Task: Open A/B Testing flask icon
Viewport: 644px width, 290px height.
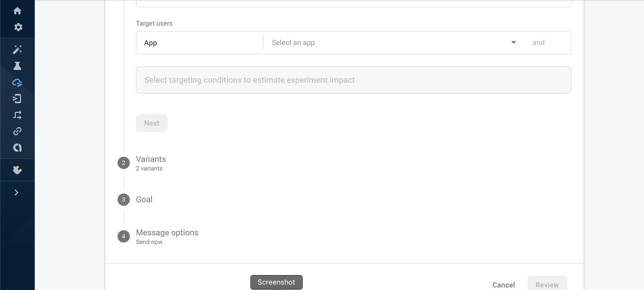Action: [17, 66]
